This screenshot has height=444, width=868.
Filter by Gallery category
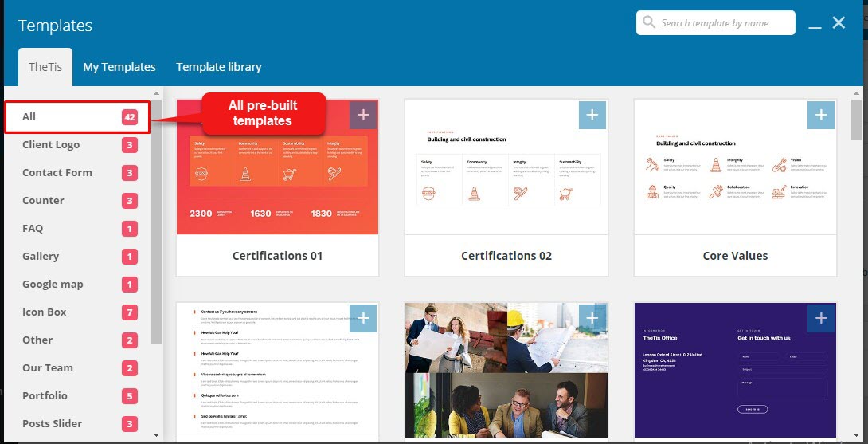77,256
